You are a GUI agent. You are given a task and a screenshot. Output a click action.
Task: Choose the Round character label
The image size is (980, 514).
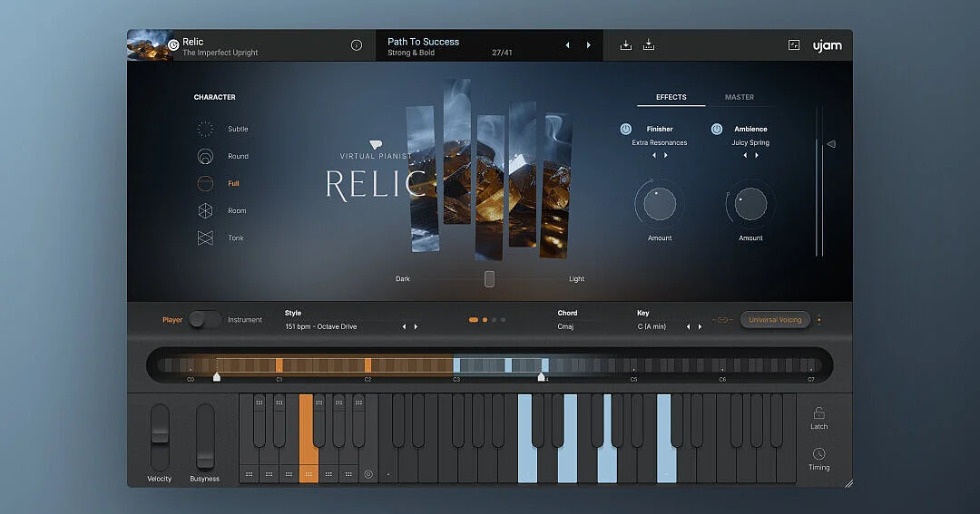pos(238,156)
